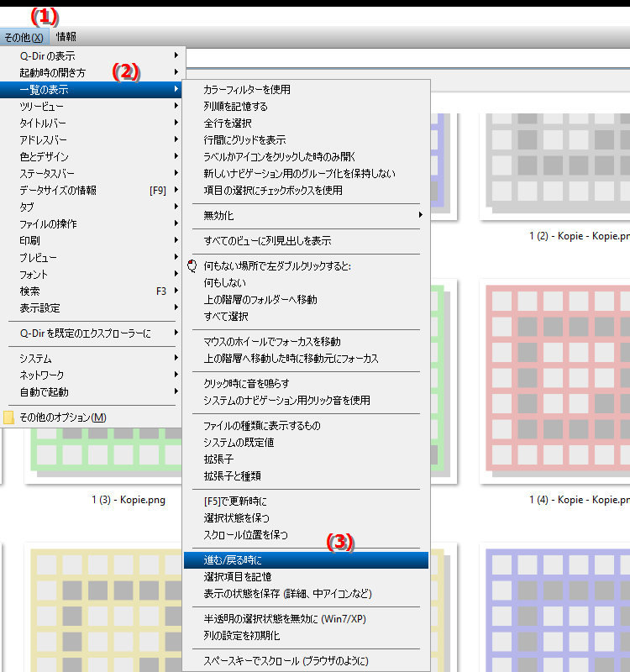Viewport: 630px width, 672px height.
Task: Toggle カラーフィルターを使用 option
Action: point(306,89)
